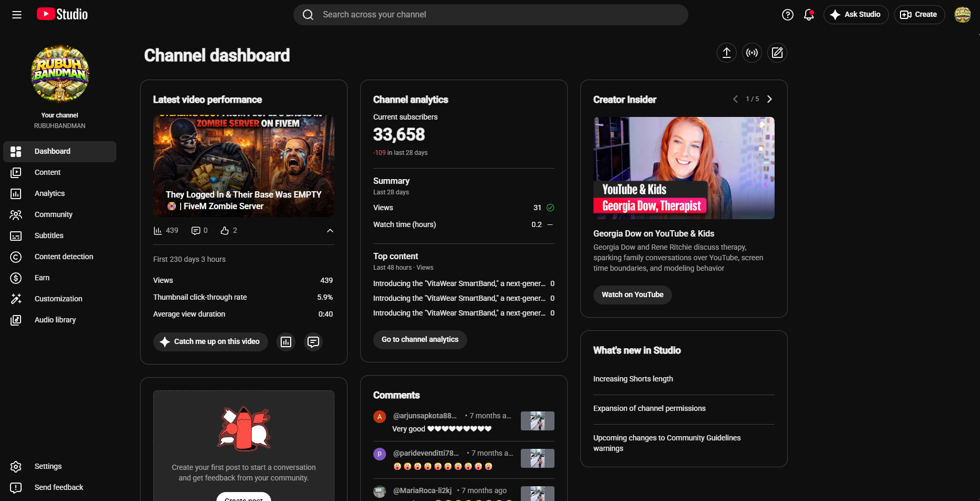Go to next Creator Insider card
The height and width of the screenshot is (501, 980).
(x=769, y=99)
